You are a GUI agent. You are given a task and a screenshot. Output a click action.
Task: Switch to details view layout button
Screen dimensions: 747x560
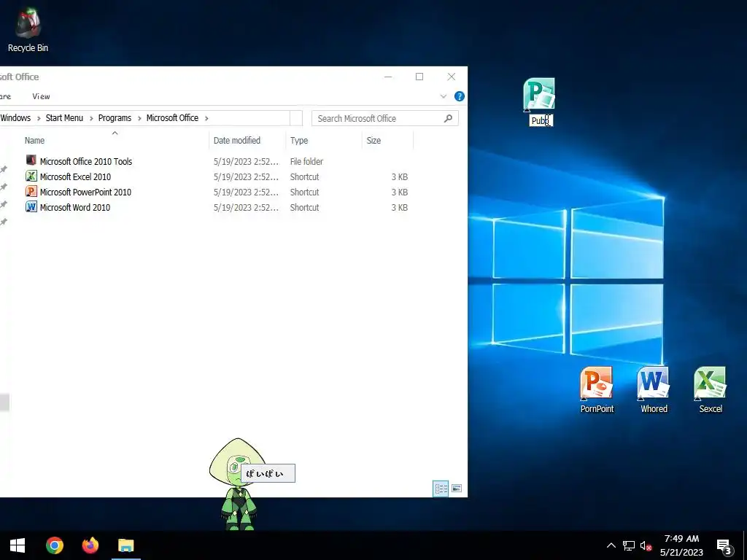(441, 489)
